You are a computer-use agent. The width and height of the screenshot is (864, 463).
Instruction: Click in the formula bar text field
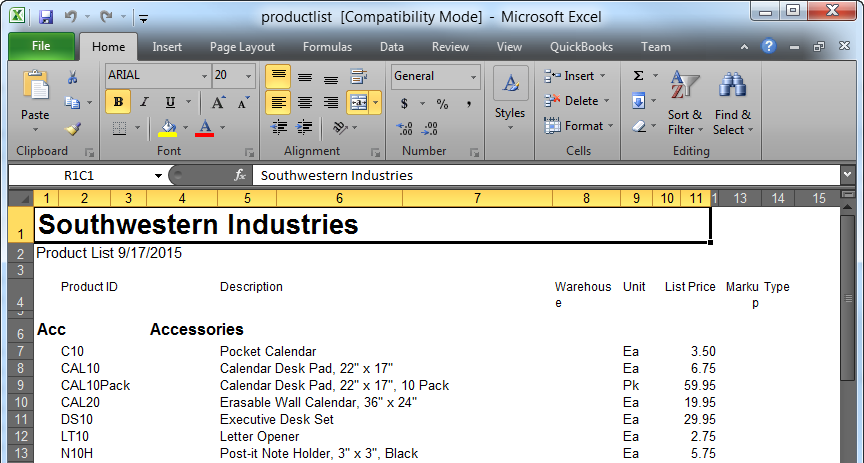click(546, 175)
